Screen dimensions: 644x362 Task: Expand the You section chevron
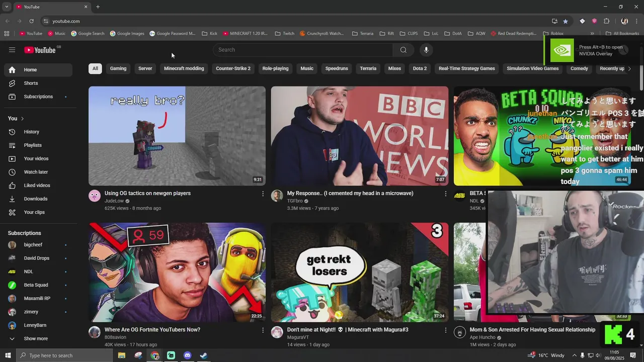tap(22, 119)
